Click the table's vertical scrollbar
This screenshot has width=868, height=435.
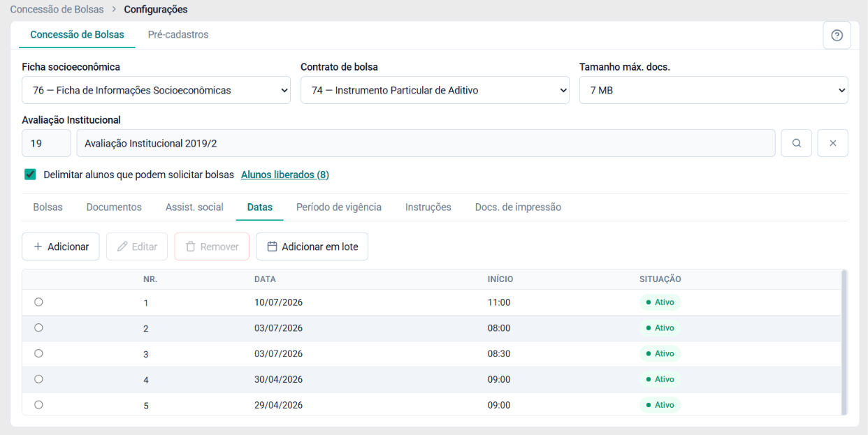[x=844, y=342]
